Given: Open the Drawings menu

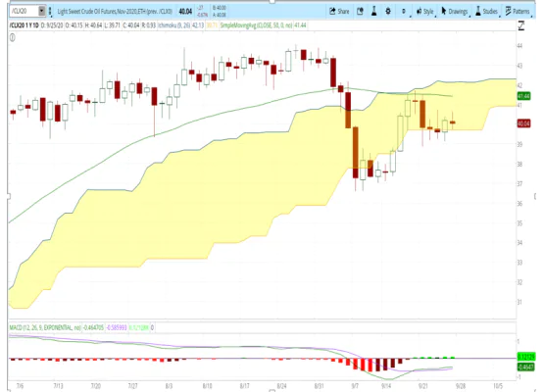Looking at the screenshot, I should pos(455,12).
